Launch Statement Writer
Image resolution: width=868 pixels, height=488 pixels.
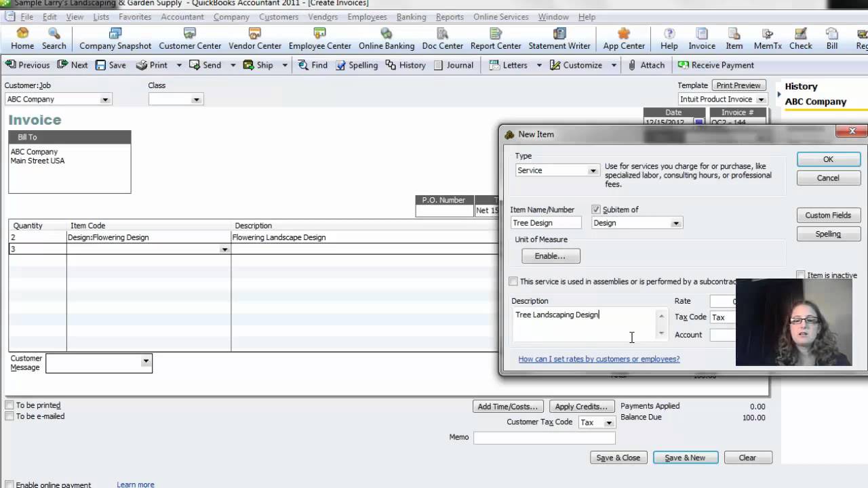(x=559, y=39)
